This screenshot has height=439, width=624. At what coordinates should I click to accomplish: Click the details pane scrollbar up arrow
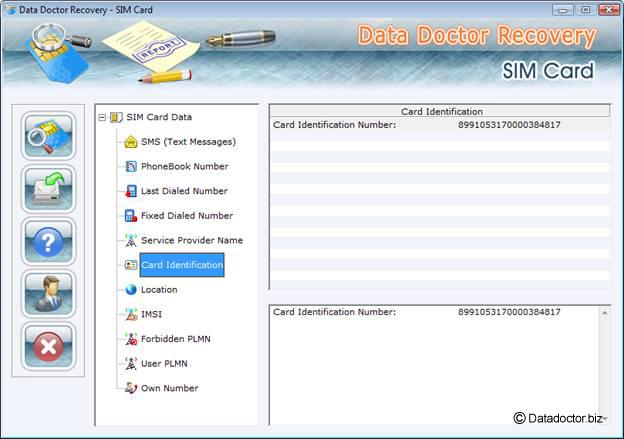pos(604,313)
